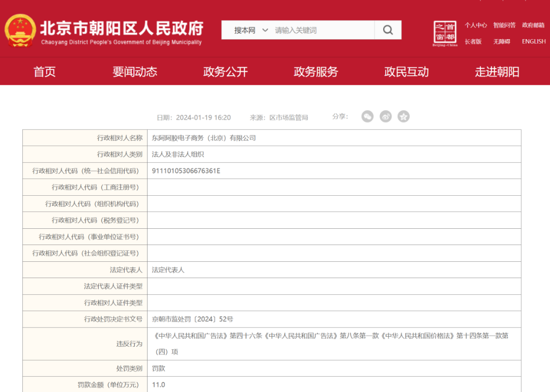Type in the 请输入关键词 search field

tap(323, 31)
